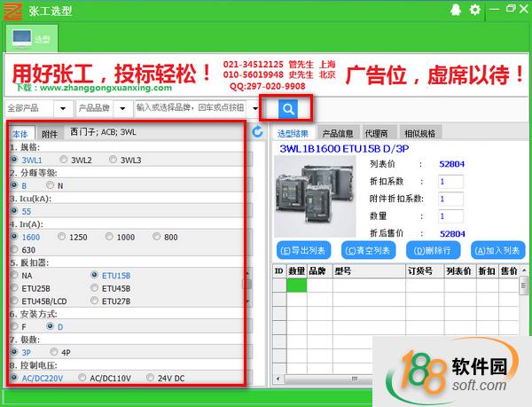
Task: Choose the ETU27B trip unit
Action: coord(94,301)
